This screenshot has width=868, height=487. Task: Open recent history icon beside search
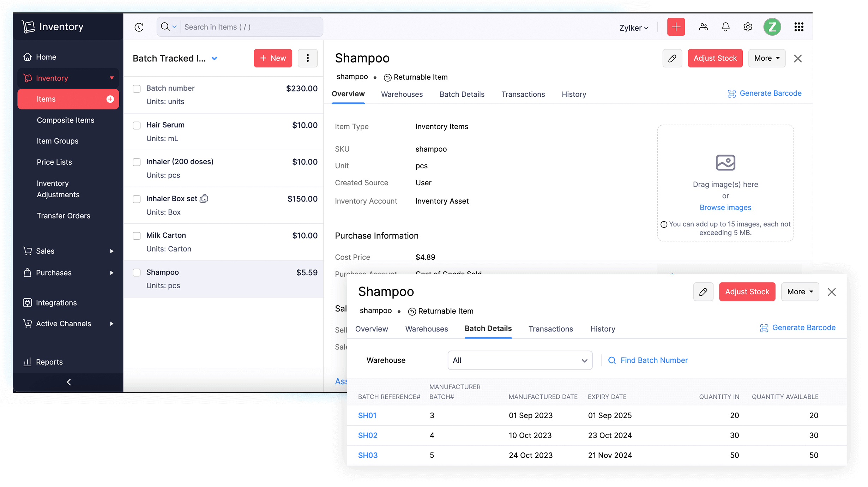[139, 27]
